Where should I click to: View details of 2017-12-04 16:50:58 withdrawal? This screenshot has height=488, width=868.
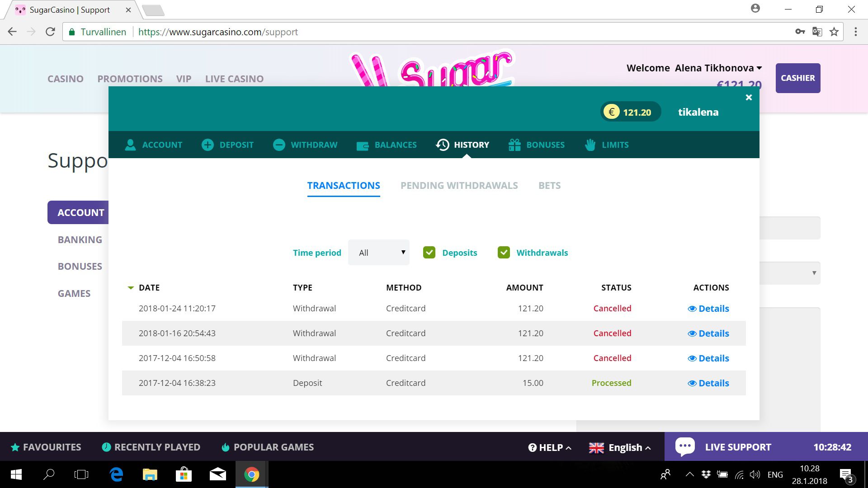coord(708,358)
